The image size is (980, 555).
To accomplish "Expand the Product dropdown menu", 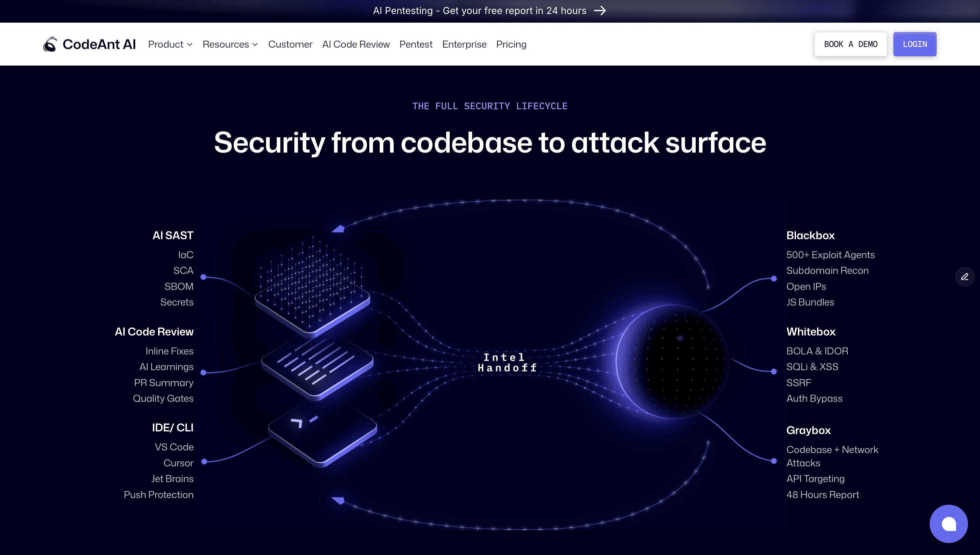I will 170,44.
